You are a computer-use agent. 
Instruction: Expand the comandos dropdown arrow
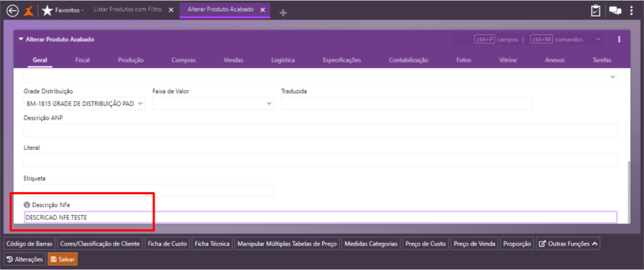(598, 39)
